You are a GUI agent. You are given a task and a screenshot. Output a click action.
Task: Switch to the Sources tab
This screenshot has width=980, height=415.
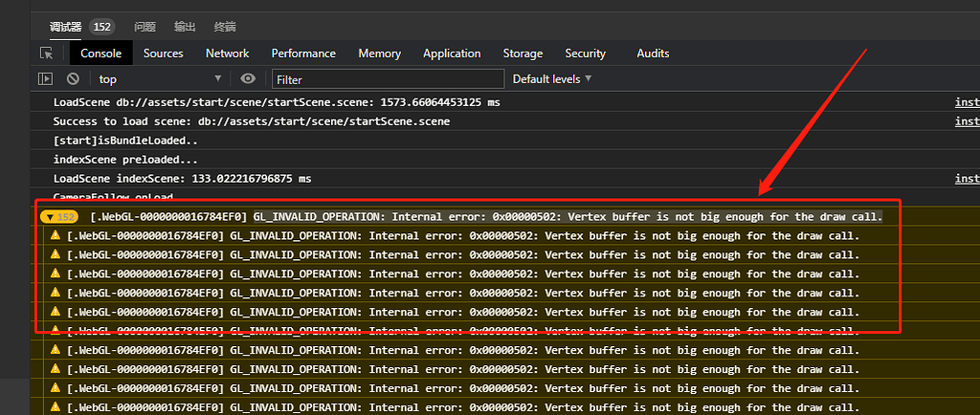163,54
